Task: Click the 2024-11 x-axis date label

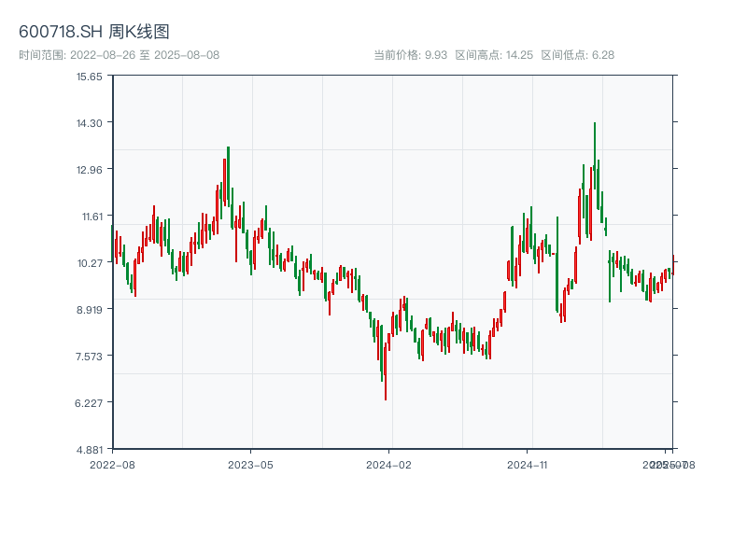Action: (x=528, y=464)
